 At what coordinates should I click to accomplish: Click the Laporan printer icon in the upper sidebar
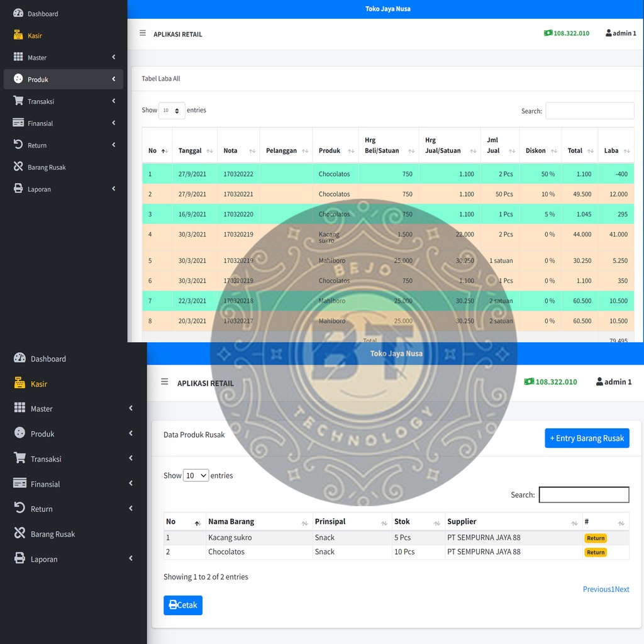pos(18,189)
